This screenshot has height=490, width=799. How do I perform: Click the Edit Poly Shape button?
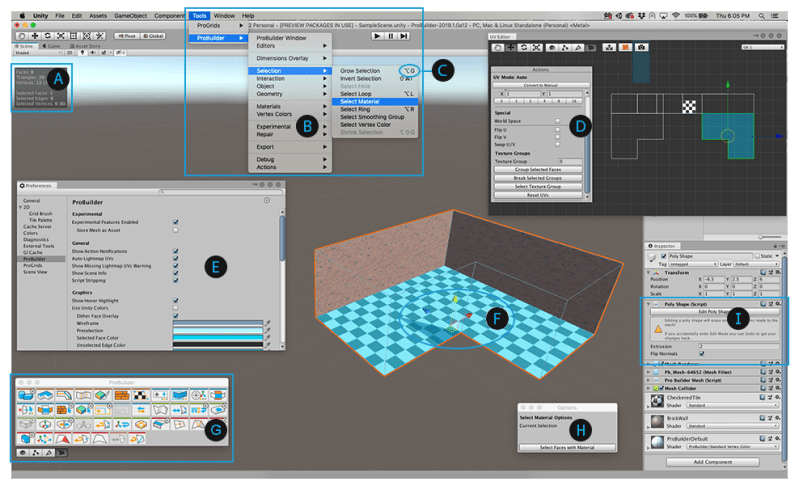pyautogui.click(x=715, y=312)
